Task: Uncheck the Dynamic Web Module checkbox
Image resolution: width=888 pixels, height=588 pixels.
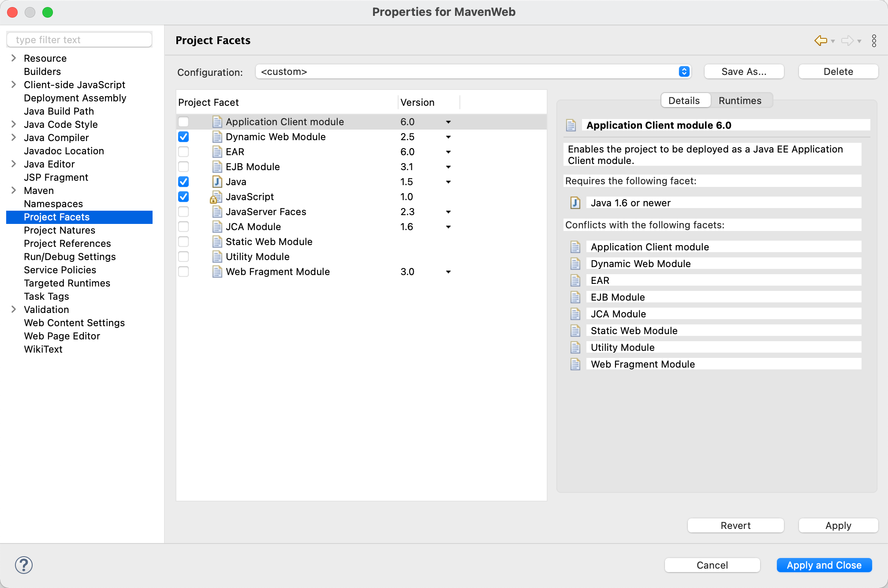Action: tap(183, 137)
